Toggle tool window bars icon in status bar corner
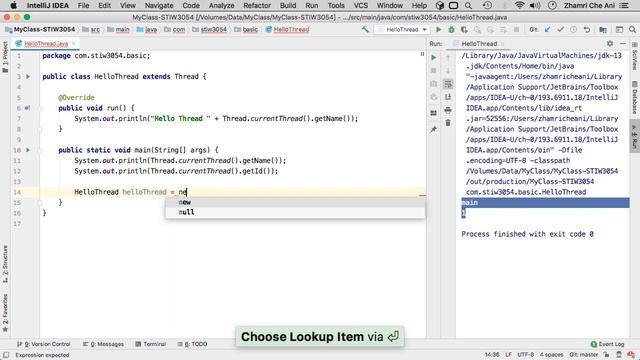Image resolution: width=640 pixels, height=360 pixels. (x=6, y=355)
